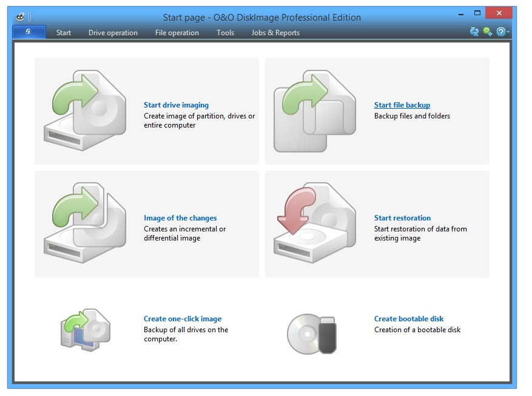Click the app logo in the title bar

[20, 16]
